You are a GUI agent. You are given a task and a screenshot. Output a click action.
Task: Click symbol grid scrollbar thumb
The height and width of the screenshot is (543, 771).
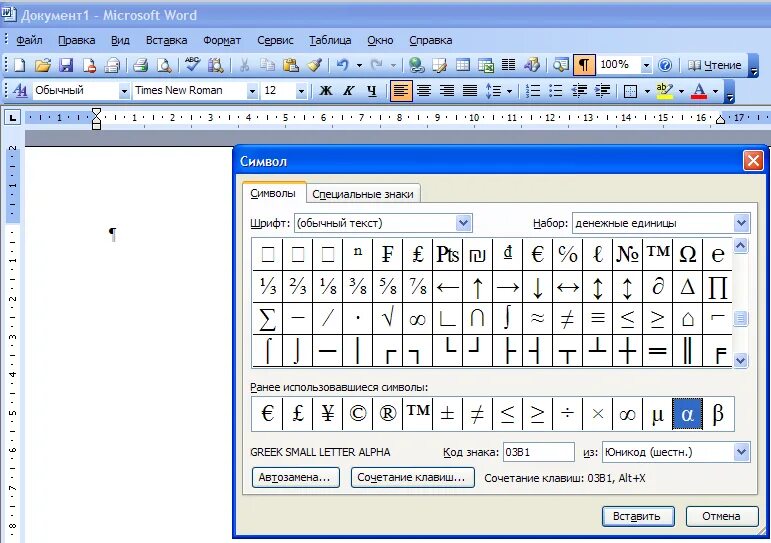pyautogui.click(x=741, y=318)
